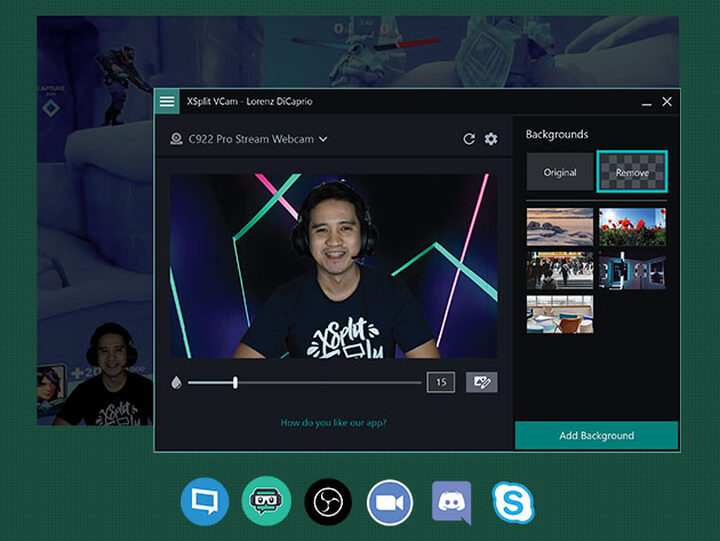Click the OBS Studio icon
This screenshot has height=541, width=720.
(x=328, y=501)
